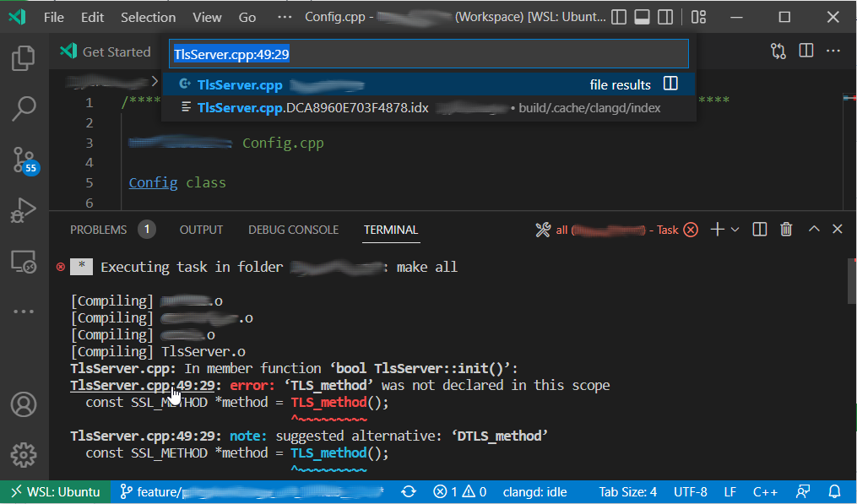
Task: Toggle the panel visibility layout control
Action: coord(643,17)
